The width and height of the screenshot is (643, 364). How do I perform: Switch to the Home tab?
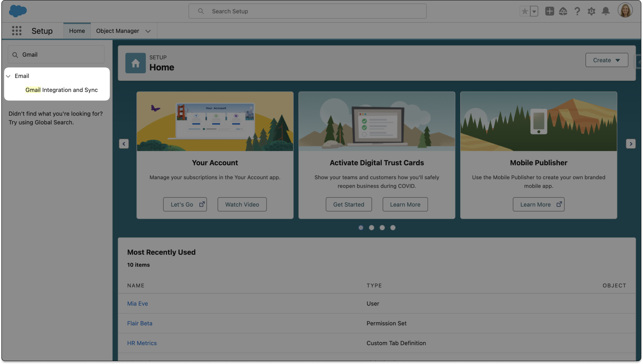coord(77,31)
